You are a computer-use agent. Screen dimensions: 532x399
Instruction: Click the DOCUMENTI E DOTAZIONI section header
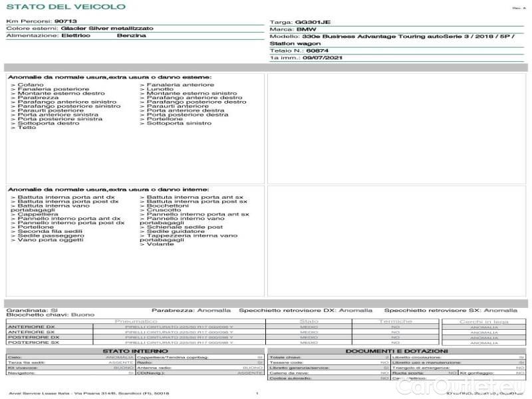click(x=396, y=351)
